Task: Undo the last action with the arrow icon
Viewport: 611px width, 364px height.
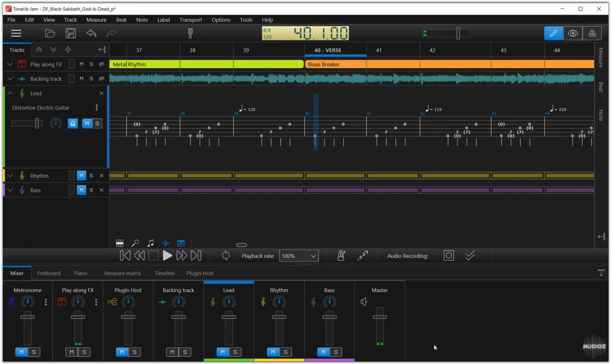Action: [91, 33]
